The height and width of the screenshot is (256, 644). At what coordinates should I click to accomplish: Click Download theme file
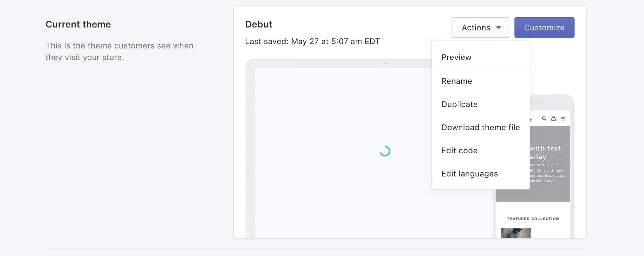[480, 127]
